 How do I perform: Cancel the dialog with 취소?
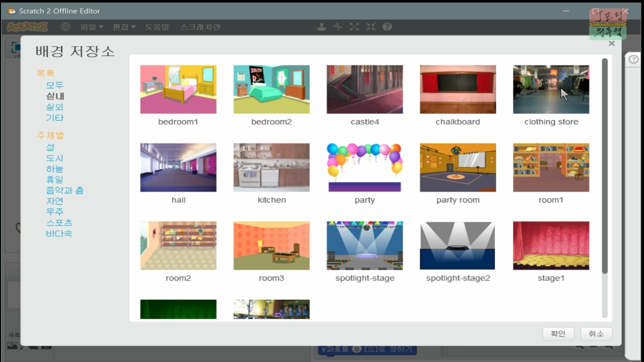click(x=596, y=334)
